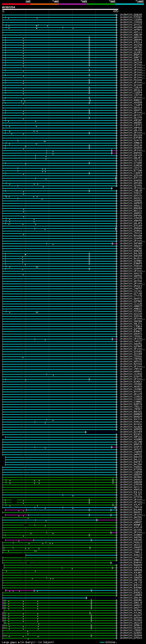Select the UniRef100_C9E2R1 hit label
The height and width of the screenshot is (644, 146).
[131, 50]
